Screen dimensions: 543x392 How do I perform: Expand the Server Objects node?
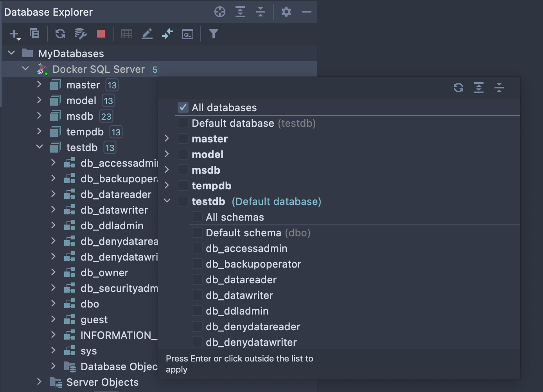pyautogui.click(x=39, y=382)
